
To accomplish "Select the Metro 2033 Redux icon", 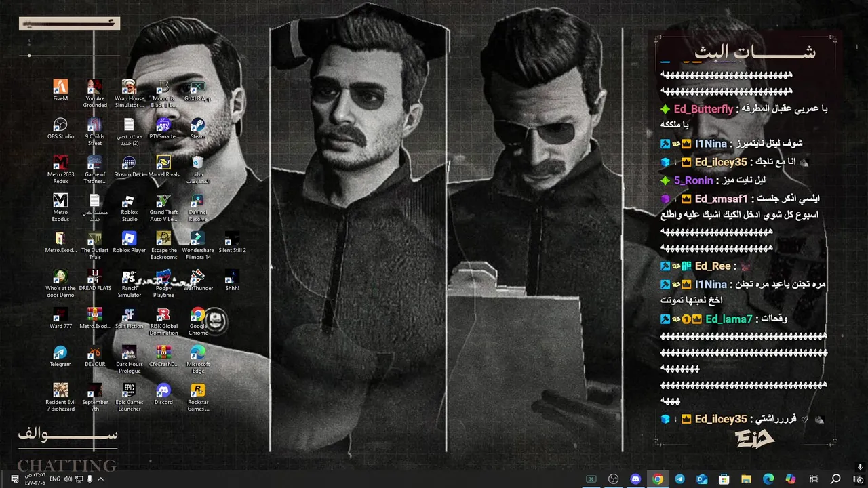I will pyautogui.click(x=60, y=169).
